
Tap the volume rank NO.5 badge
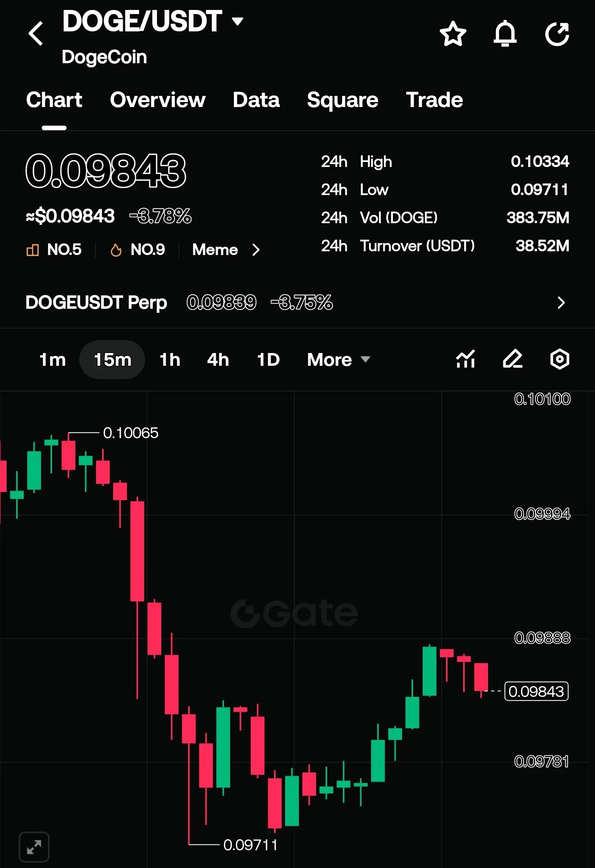pos(54,250)
